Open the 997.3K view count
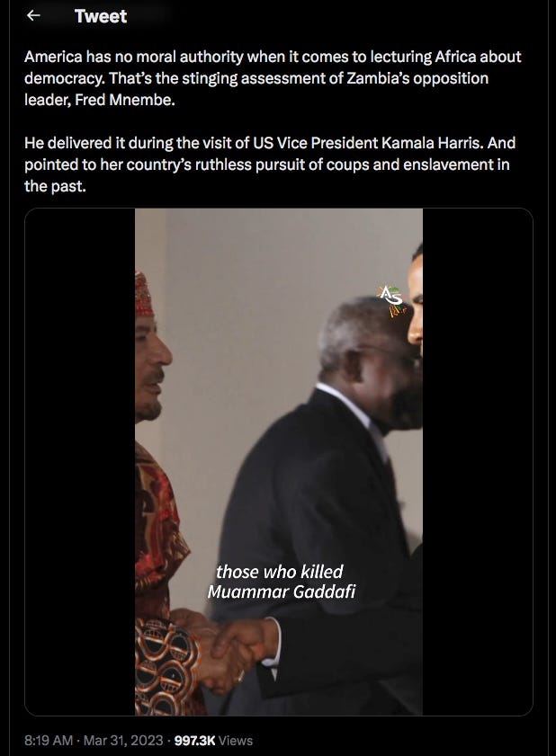Screen dimensions: 556x756 (x=194, y=740)
